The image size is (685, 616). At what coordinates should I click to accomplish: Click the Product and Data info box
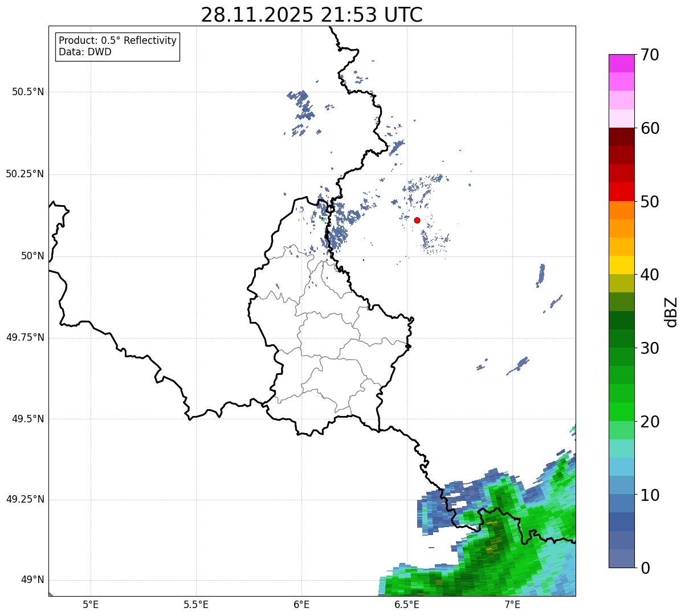pos(117,47)
